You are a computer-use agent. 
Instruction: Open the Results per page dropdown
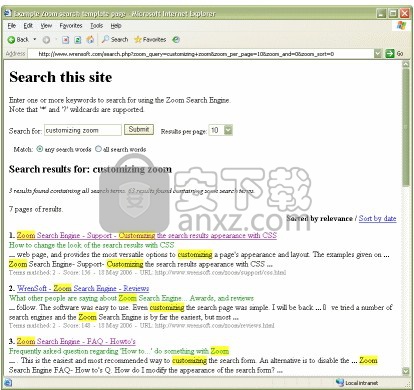point(220,130)
